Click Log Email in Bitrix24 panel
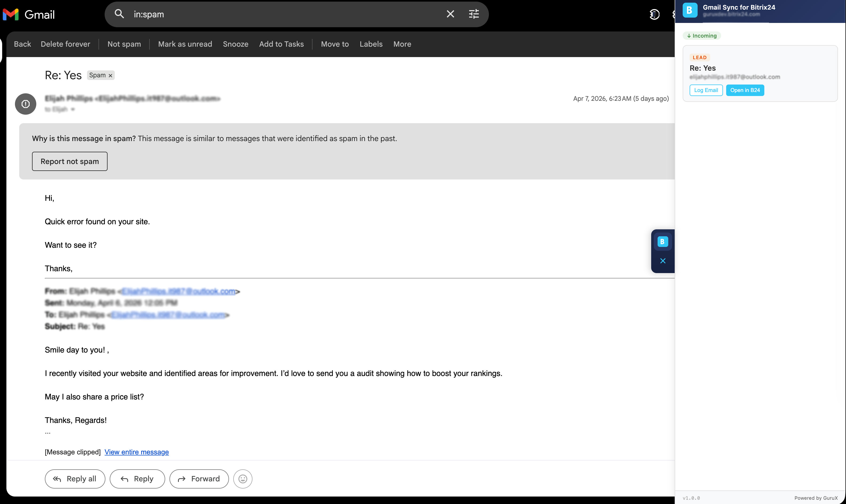Image resolution: width=846 pixels, height=504 pixels. [x=706, y=90]
